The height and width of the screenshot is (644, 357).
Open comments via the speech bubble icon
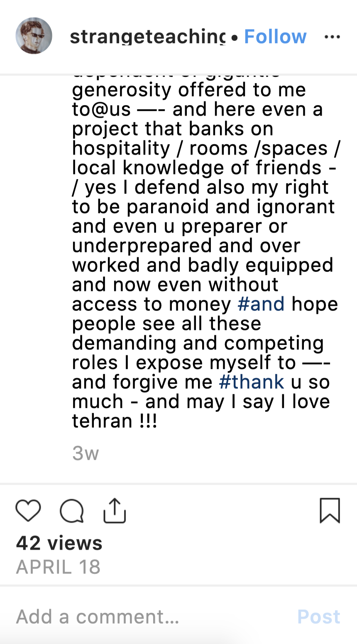coord(72,511)
